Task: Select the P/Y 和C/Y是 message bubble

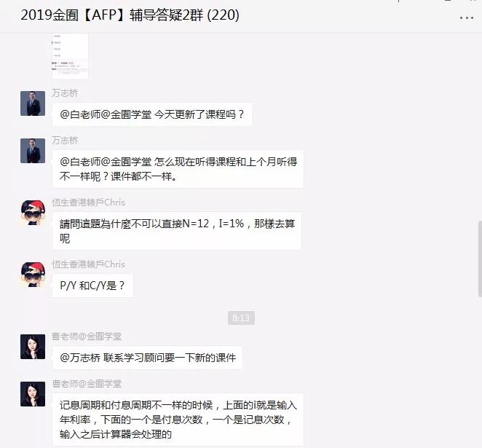Action: coord(92,286)
